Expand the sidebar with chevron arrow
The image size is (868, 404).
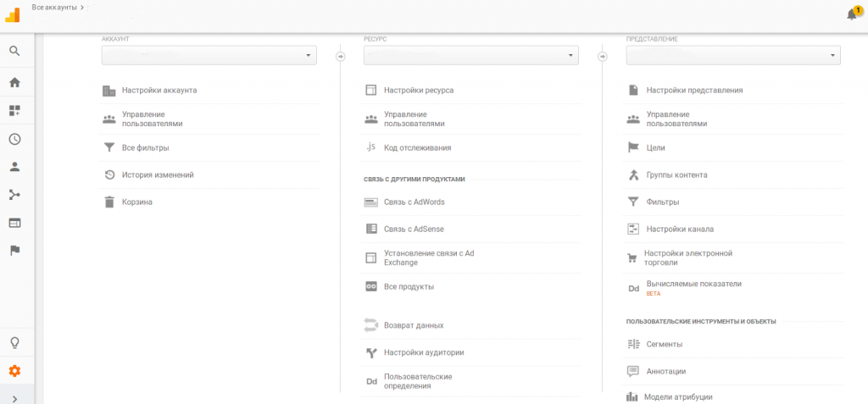(x=15, y=398)
